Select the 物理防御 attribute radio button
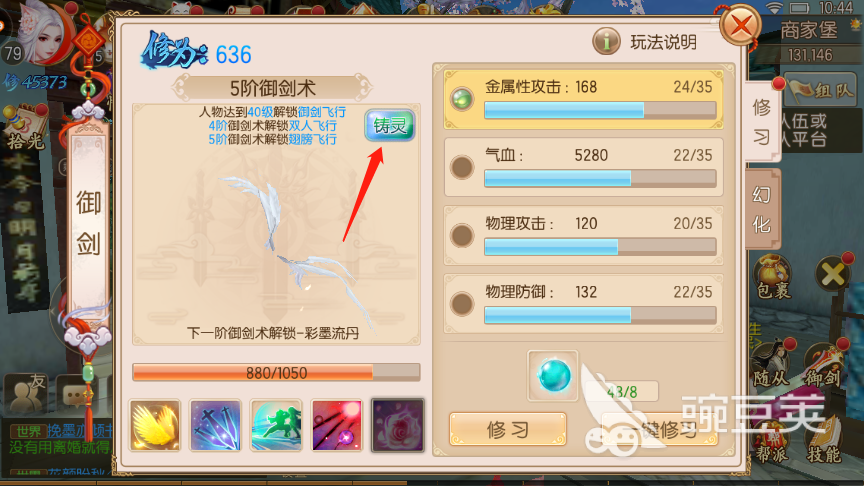864x486 pixels. click(462, 304)
